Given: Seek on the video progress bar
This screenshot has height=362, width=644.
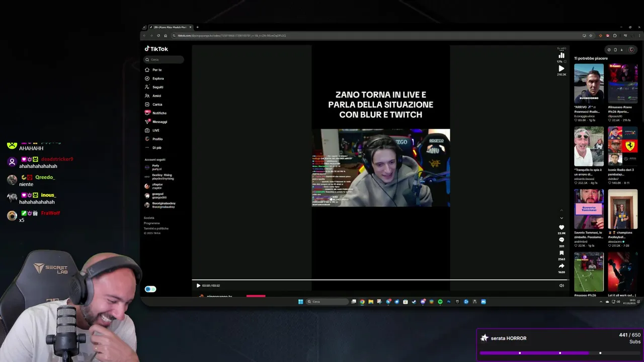Looking at the screenshot, I should [380, 280].
